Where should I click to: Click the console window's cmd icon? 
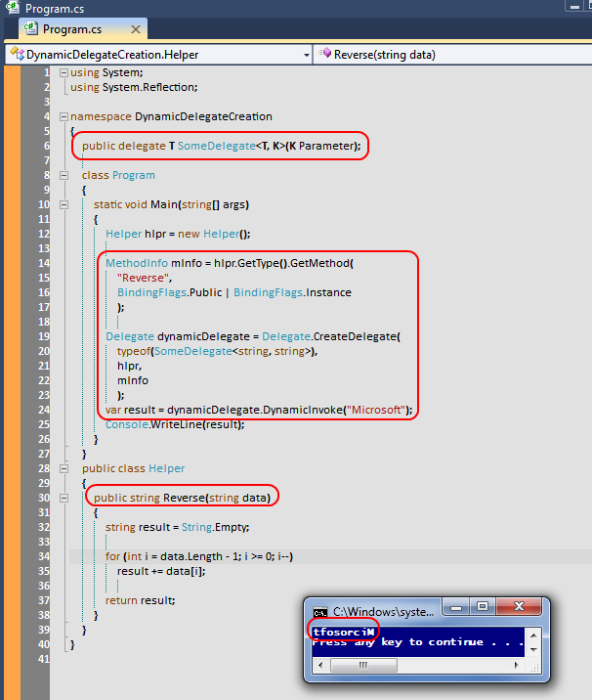[317, 609]
